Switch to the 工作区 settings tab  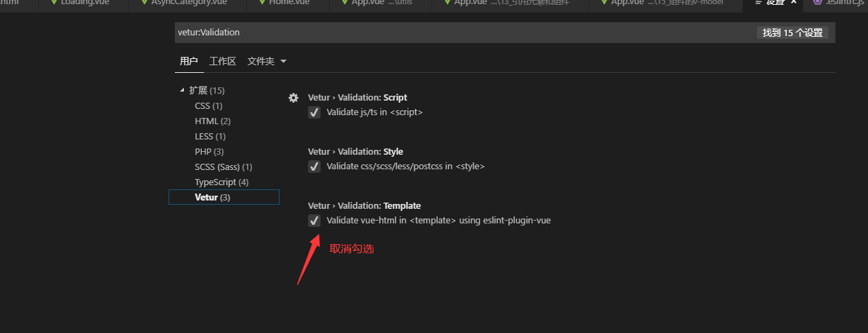[223, 61]
